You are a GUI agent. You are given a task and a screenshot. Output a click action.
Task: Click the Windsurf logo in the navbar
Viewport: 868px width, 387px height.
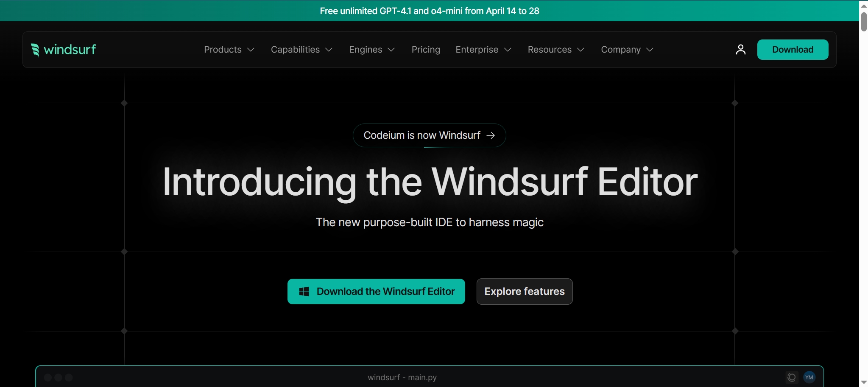[x=64, y=50]
